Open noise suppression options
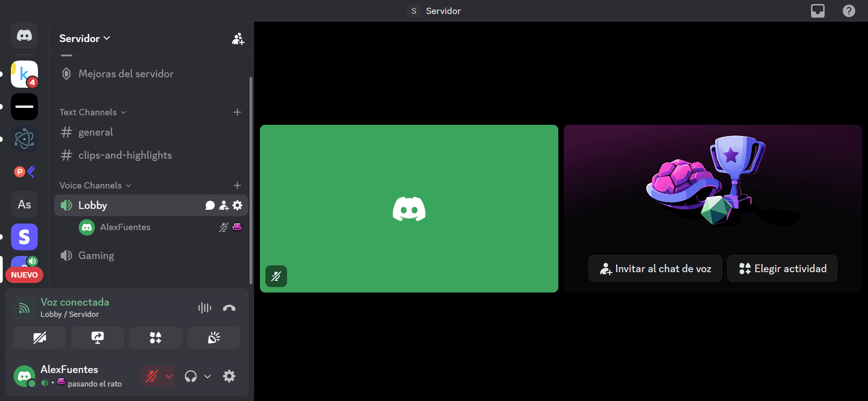Image resolution: width=868 pixels, height=401 pixels. tap(205, 308)
